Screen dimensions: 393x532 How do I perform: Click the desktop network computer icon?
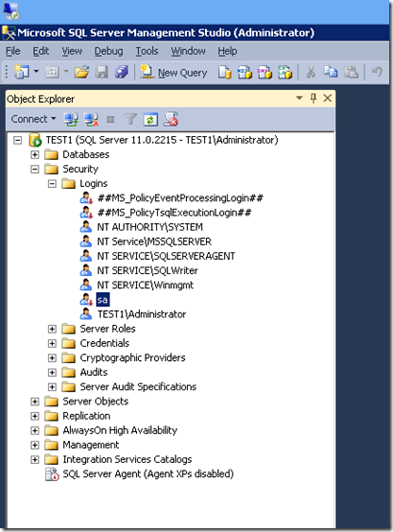click(11, 10)
